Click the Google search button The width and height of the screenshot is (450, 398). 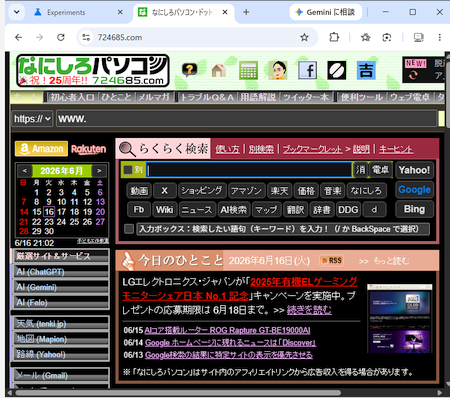(414, 190)
